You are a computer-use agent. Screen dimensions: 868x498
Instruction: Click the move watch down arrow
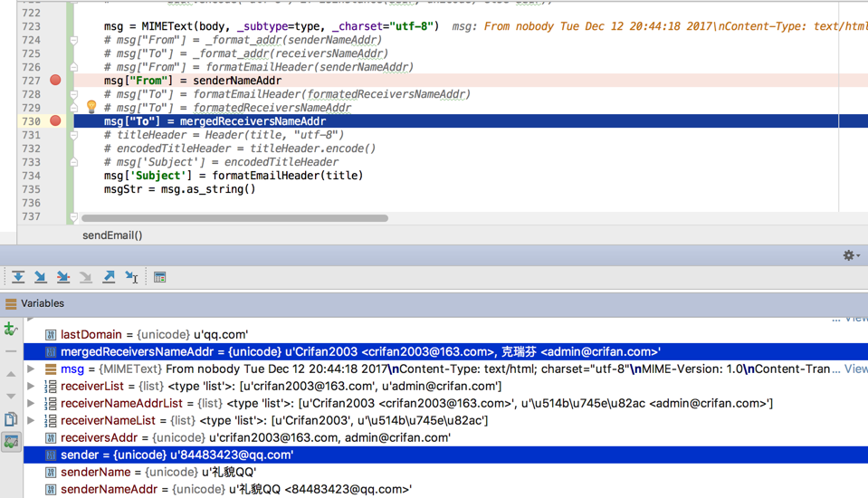tap(11, 396)
